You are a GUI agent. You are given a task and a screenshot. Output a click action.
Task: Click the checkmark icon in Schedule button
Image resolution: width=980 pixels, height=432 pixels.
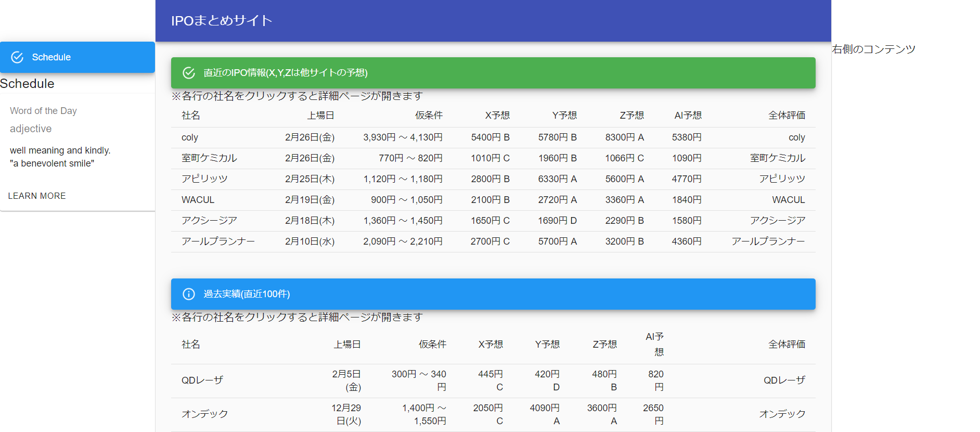[17, 57]
